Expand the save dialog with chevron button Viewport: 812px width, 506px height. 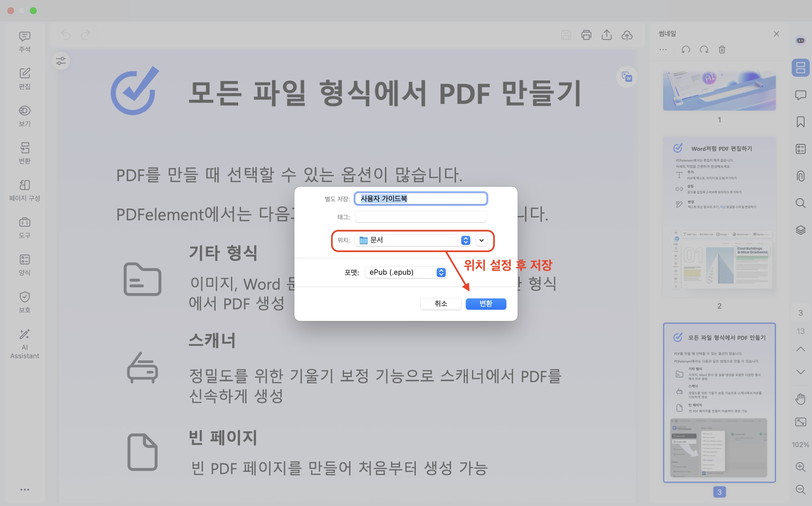tap(481, 240)
